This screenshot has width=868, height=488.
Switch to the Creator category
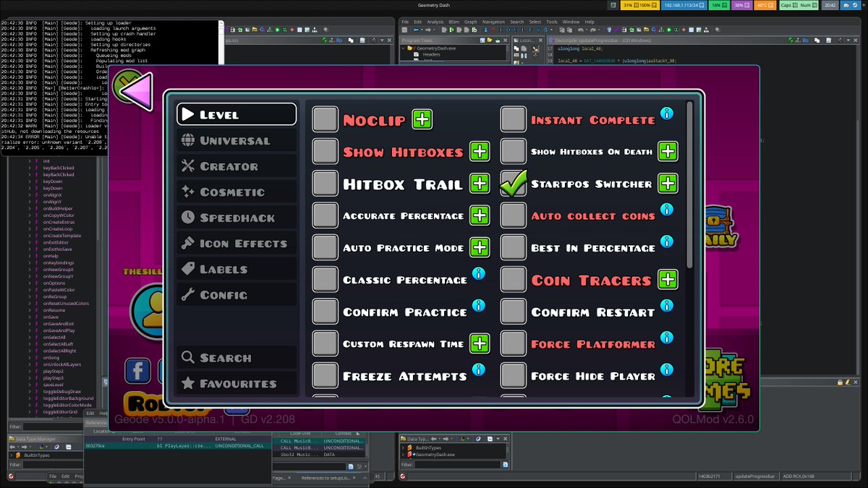(x=237, y=166)
